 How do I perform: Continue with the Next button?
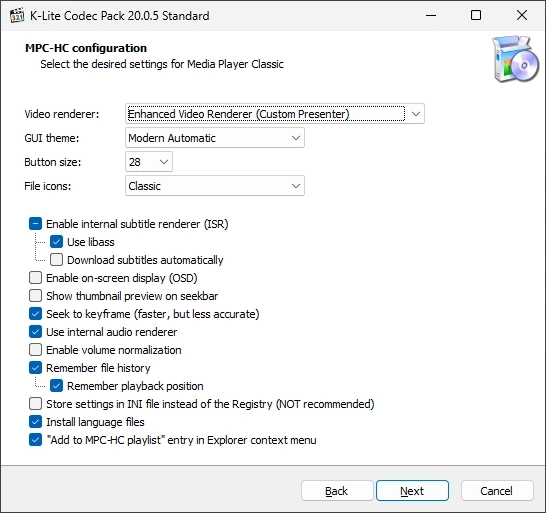[x=412, y=491]
